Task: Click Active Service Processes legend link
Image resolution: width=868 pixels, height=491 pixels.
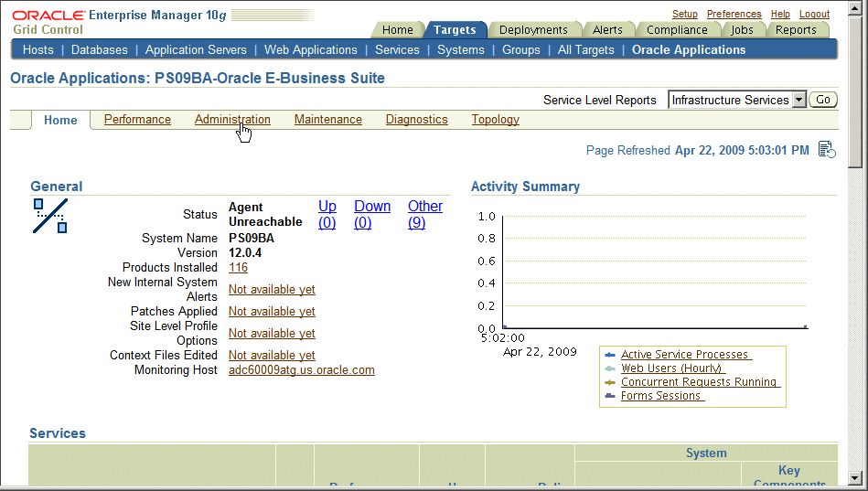Action: [684, 354]
